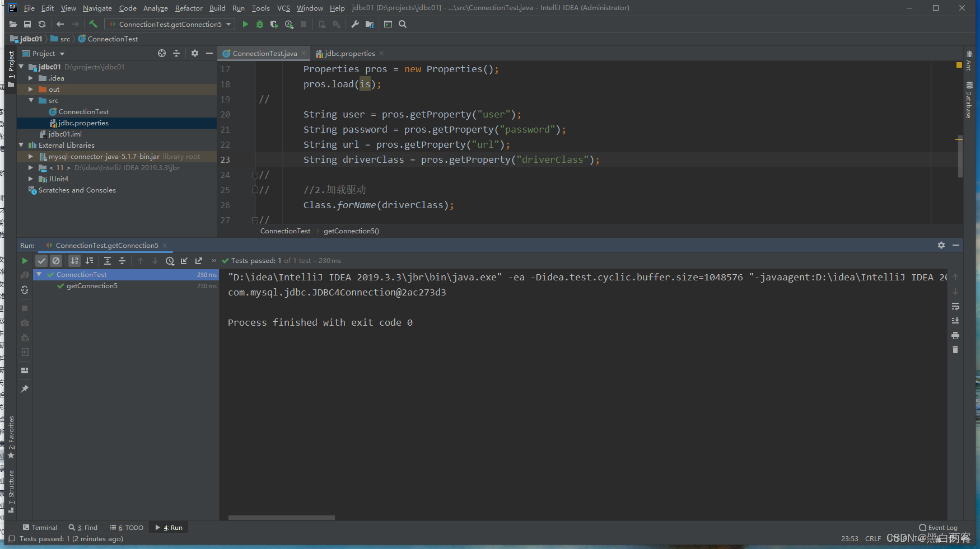Viewport: 980px width, 549px height.
Task: Collapse ConnectionTest in test results tree
Action: (39, 274)
